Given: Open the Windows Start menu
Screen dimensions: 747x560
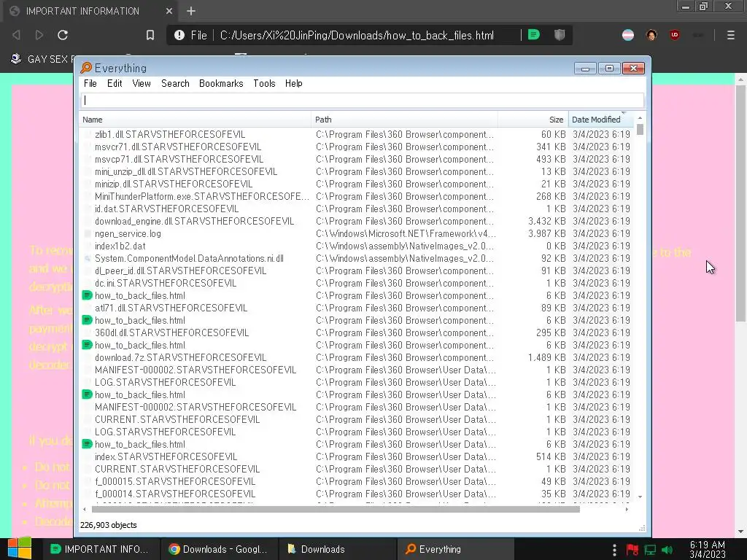Looking at the screenshot, I should coord(19,548).
